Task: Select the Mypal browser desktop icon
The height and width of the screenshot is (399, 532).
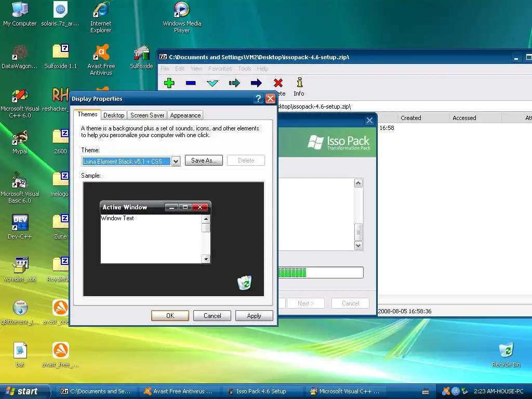Action: coord(20,142)
